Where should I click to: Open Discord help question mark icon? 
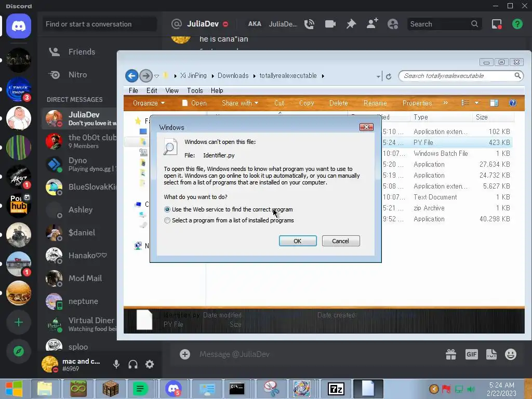coord(517,24)
